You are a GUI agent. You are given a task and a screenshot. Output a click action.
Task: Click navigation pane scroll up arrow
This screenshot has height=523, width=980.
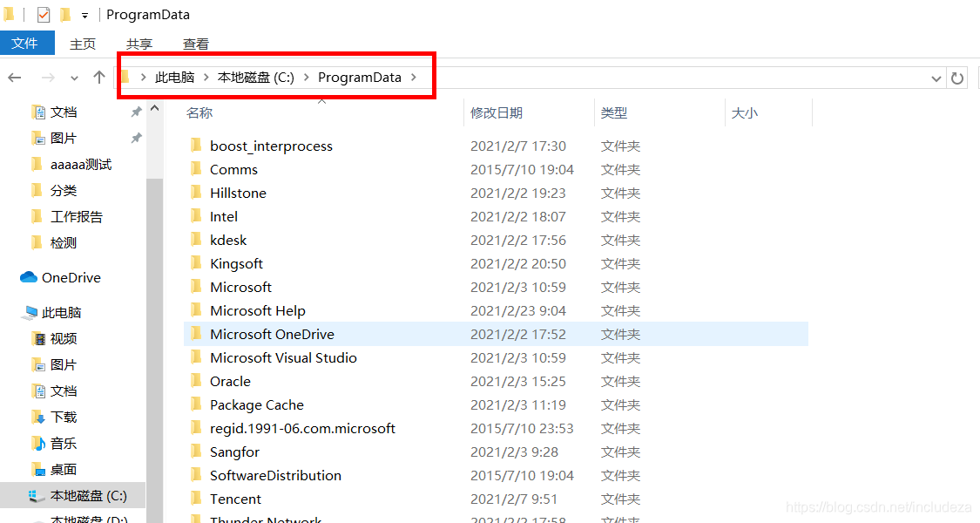(154, 108)
